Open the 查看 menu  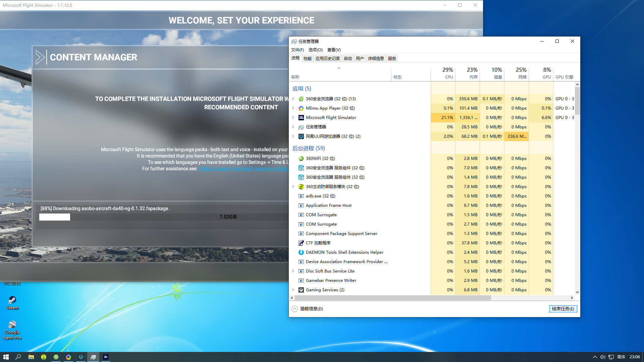pos(333,50)
